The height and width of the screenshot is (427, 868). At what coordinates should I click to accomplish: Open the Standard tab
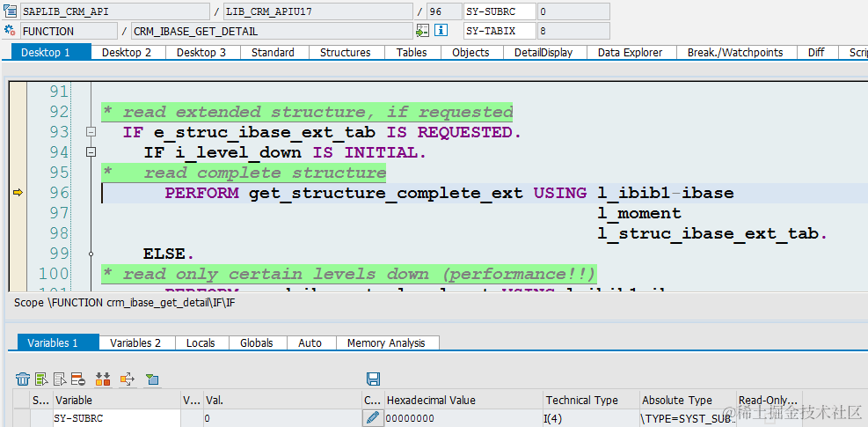tap(273, 53)
